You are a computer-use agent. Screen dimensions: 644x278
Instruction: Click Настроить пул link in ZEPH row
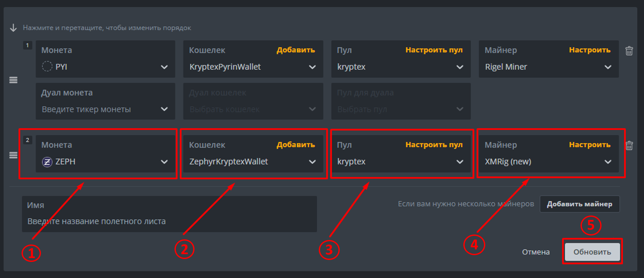point(434,145)
